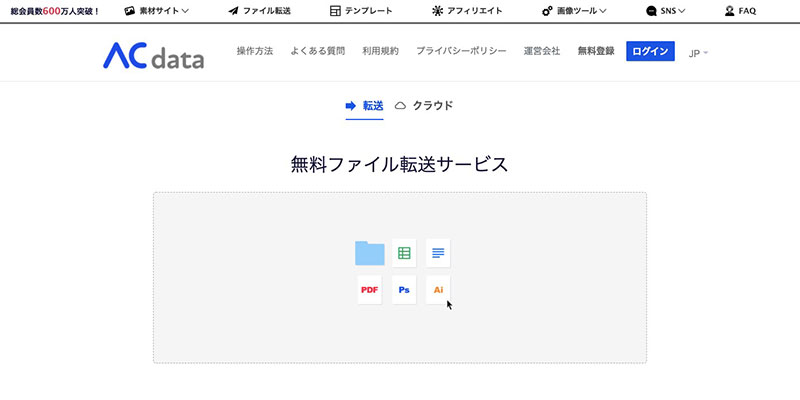Viewport: 800px width, 400px height.
Task: Click the 画像ツール gears icon
Action: [547, 11]
